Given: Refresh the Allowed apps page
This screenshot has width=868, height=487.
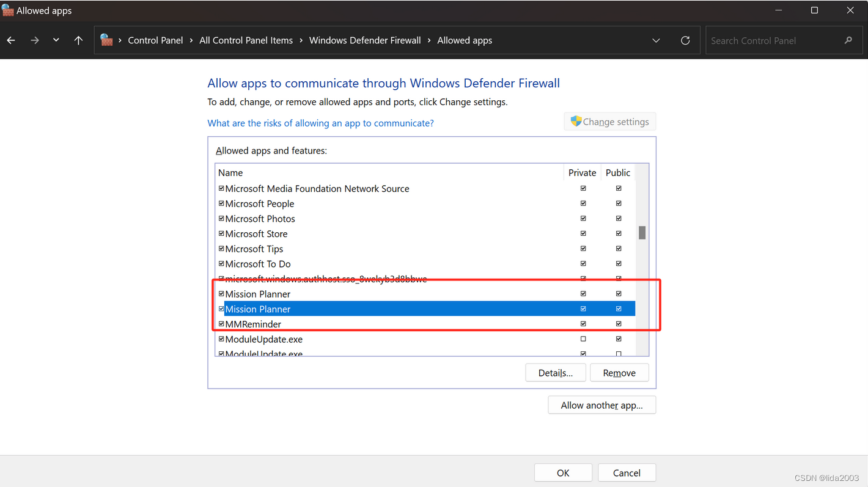Looking at the screenshot, I should coord(685,40).
